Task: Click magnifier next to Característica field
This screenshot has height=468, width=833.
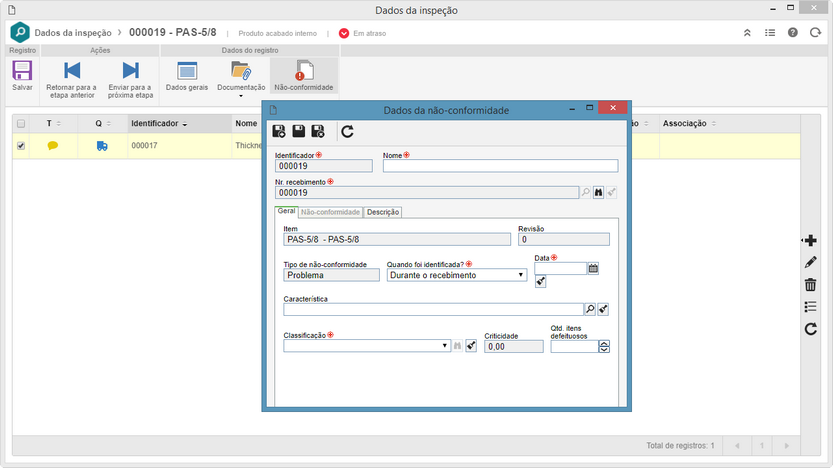Action: (590, 309)
